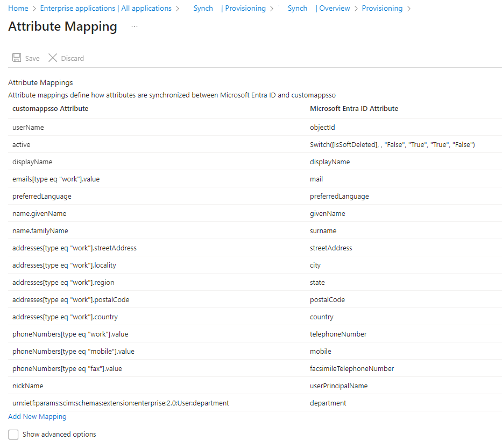Screen dimensions: 502x448
Task: Edit the emails work value mapping
Action: [x=56, y=179]
